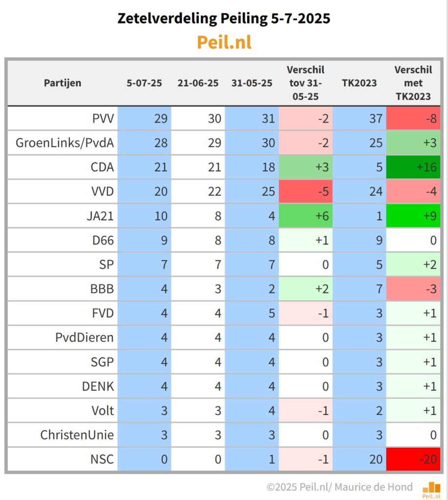The height and width of the screenshot is (500, 448).
Task: Click the Verschil met TK2023 header
Action: point(413,83)
